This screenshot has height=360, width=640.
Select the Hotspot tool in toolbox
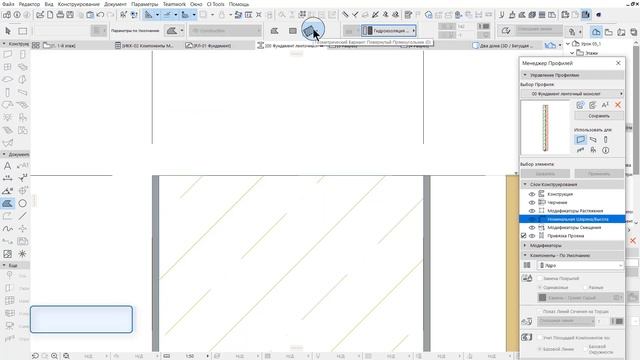(x=22, y=254)
